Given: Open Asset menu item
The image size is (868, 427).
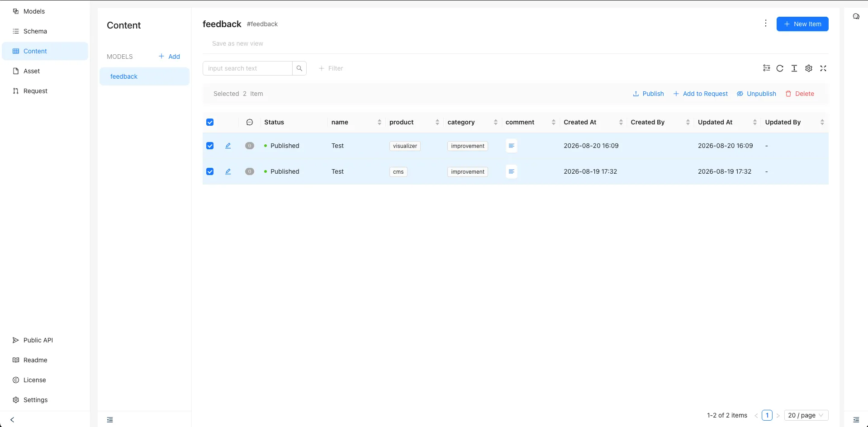Looking at the screenshot, I should [45, 71].
